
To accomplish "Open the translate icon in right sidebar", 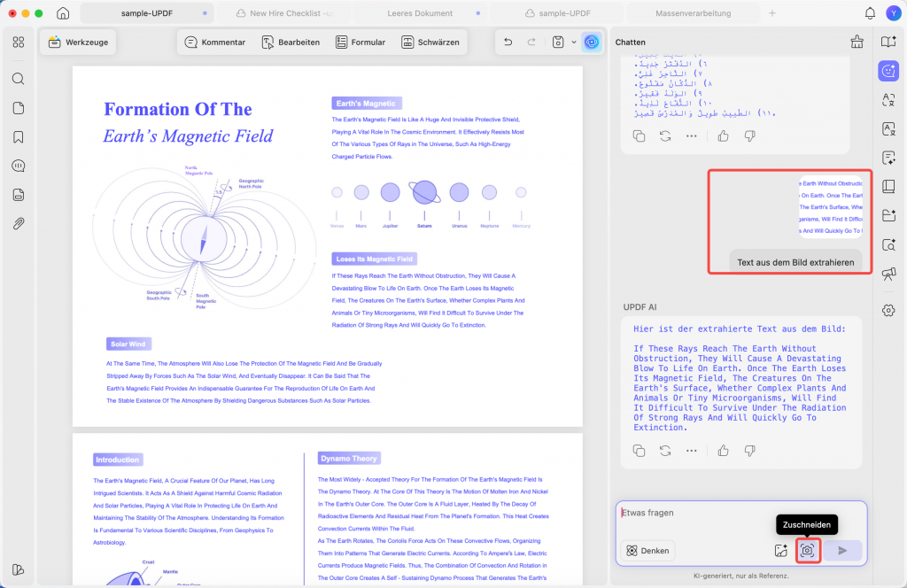I will 888,99.
